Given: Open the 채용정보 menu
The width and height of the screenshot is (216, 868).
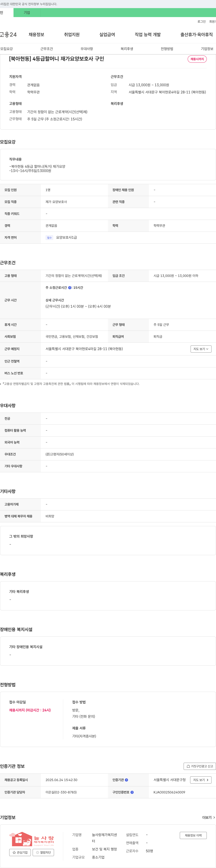Looking at the screenshot, I should point(36,34).
